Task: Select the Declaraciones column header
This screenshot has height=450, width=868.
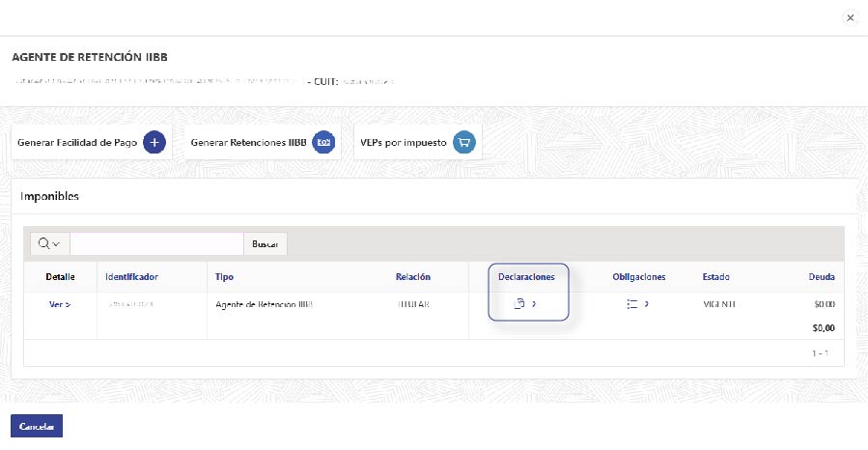Action: tap(526, 277)
